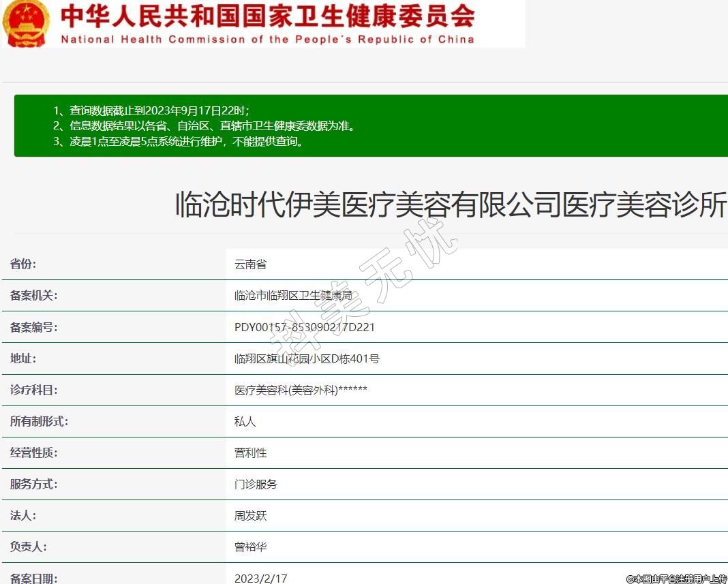This screenshot has width=728, height=584.
Task: Click the 省份 row label
Action: [x=23, y=264]
